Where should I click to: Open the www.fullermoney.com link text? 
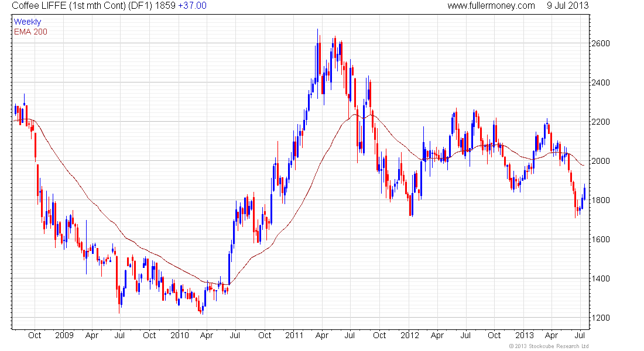coord(491,6)
